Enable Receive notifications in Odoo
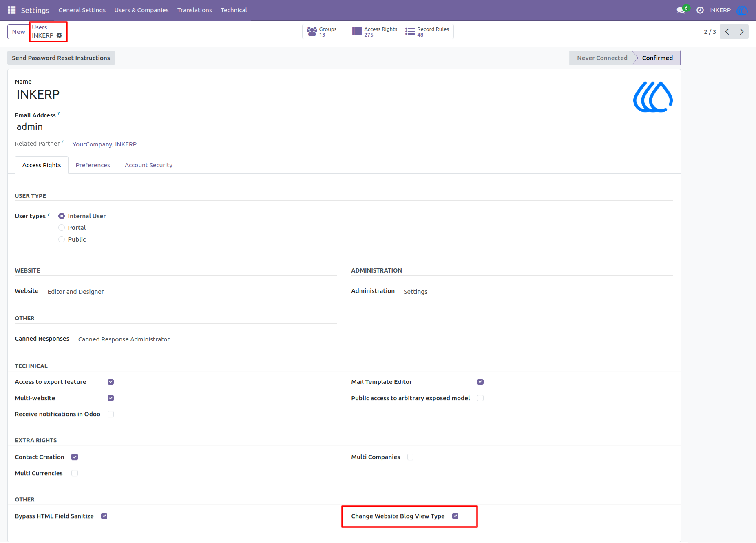 coord(111,414)
